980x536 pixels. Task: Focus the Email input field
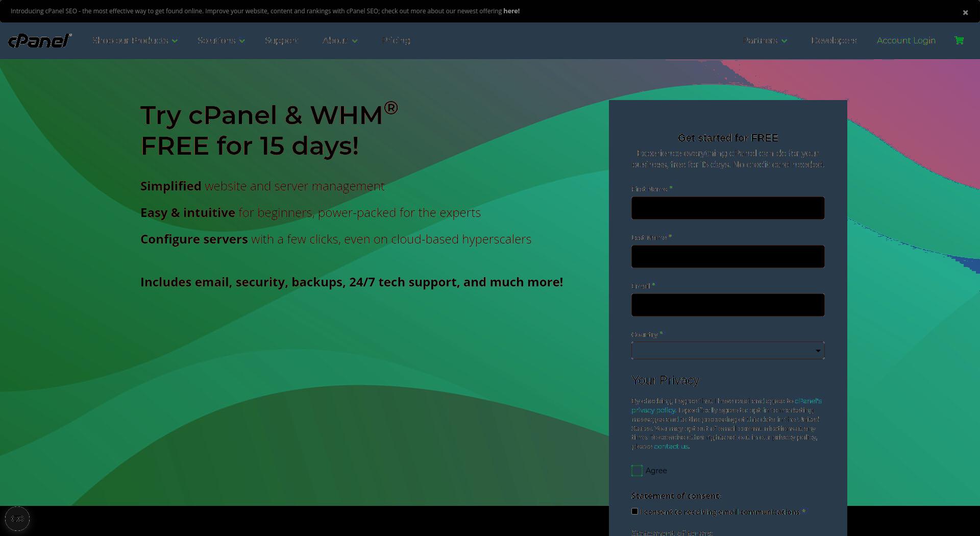click(x=728, y=305)
